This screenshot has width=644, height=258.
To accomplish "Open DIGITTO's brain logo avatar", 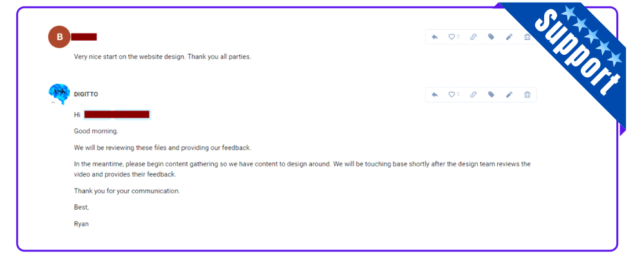I will click(59, 94).
